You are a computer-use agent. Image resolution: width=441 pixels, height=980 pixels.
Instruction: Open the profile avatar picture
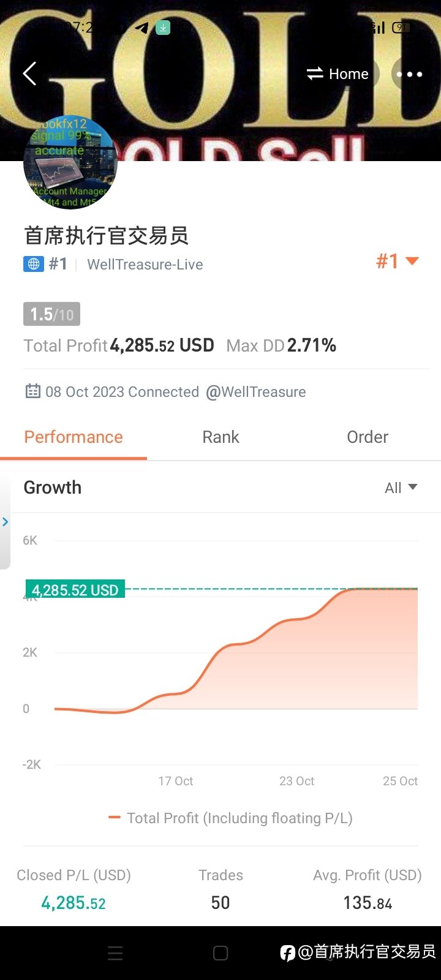(70, 163)
